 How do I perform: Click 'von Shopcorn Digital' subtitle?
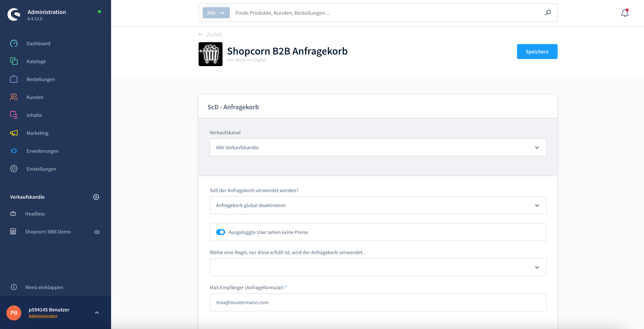[246, 60]
